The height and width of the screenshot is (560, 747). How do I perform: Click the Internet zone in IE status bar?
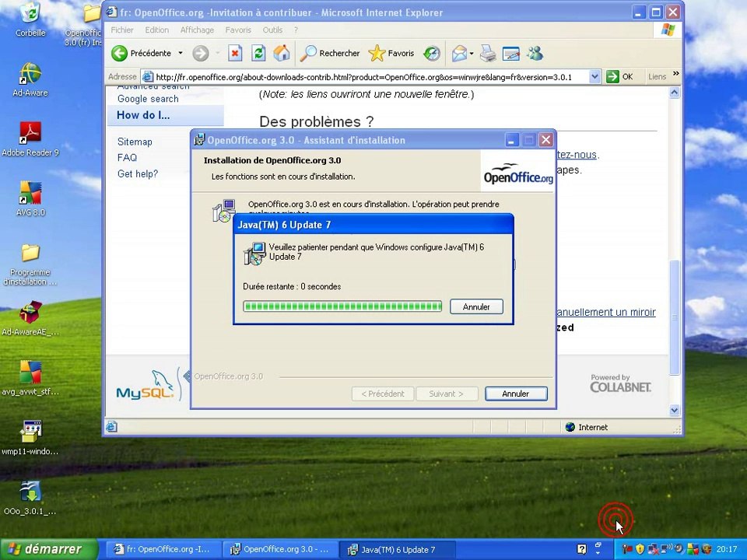click(586, 427)
